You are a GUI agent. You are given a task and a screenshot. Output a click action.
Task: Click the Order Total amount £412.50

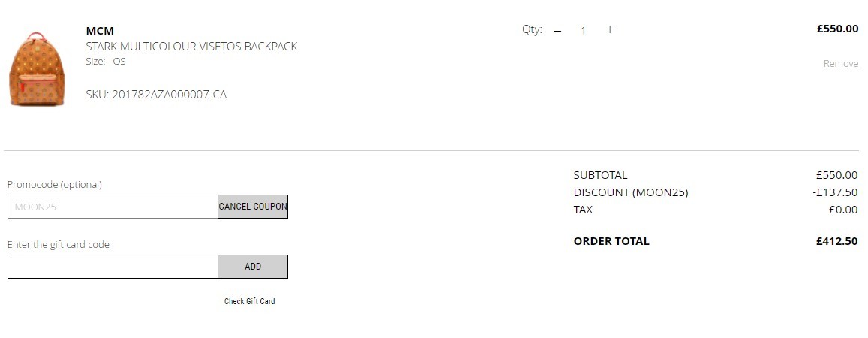(837, 241)
